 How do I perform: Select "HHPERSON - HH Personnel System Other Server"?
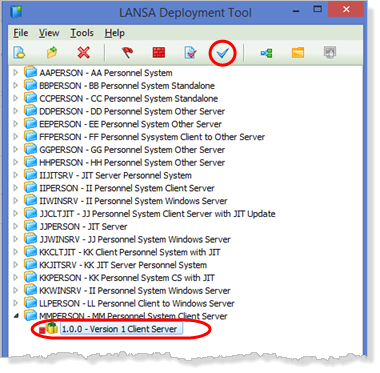(132, 163)
